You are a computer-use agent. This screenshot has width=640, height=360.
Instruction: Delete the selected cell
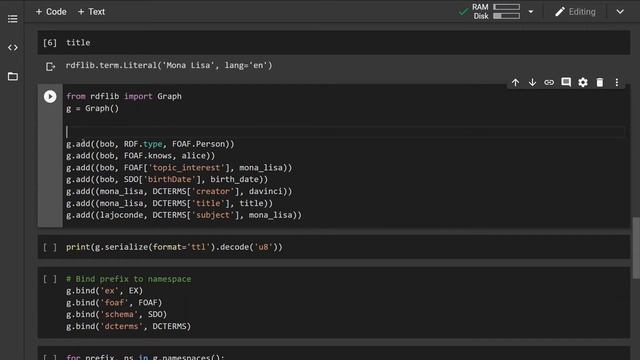click(600, 82)
